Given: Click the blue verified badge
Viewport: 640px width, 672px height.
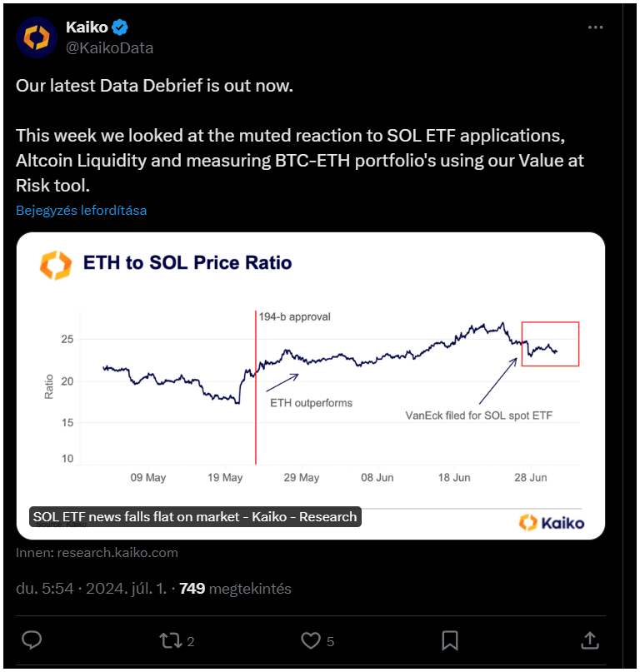Looking at the screenshot, I should tap(120, 27).
